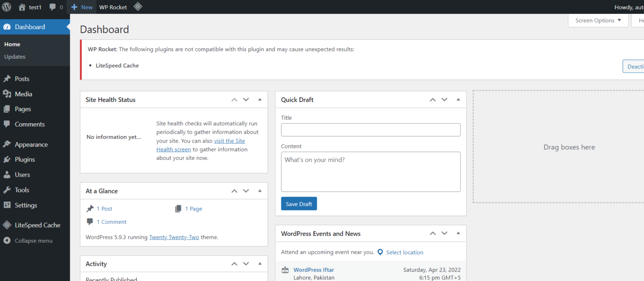Click inside the Quick Draft Title field

click(x=370, y=130)
